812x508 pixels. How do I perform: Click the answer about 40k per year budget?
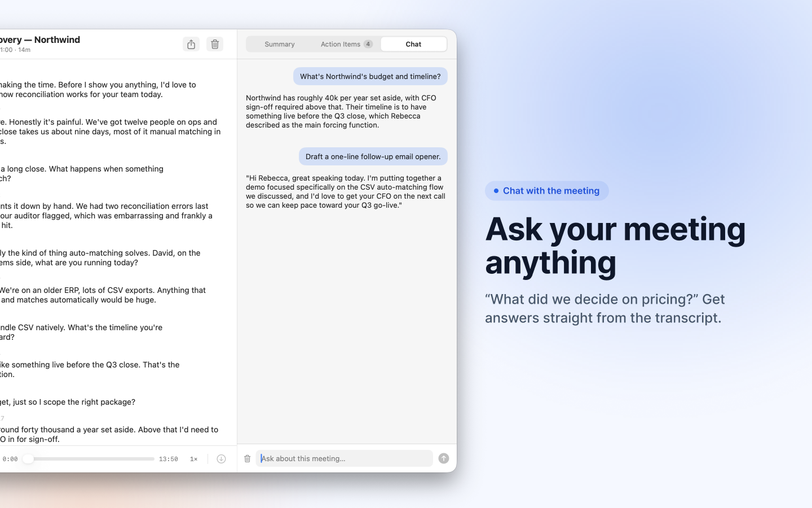coord(341,111)
